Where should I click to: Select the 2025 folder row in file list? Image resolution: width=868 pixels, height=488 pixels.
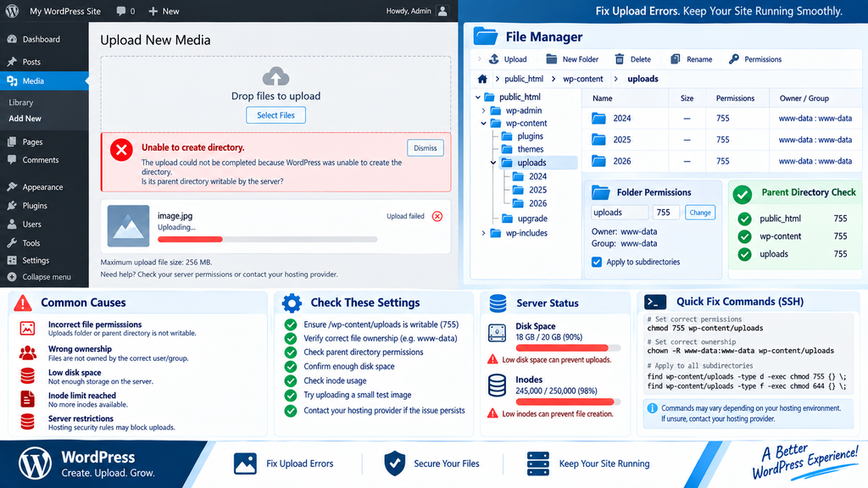[x=722, y=140]
